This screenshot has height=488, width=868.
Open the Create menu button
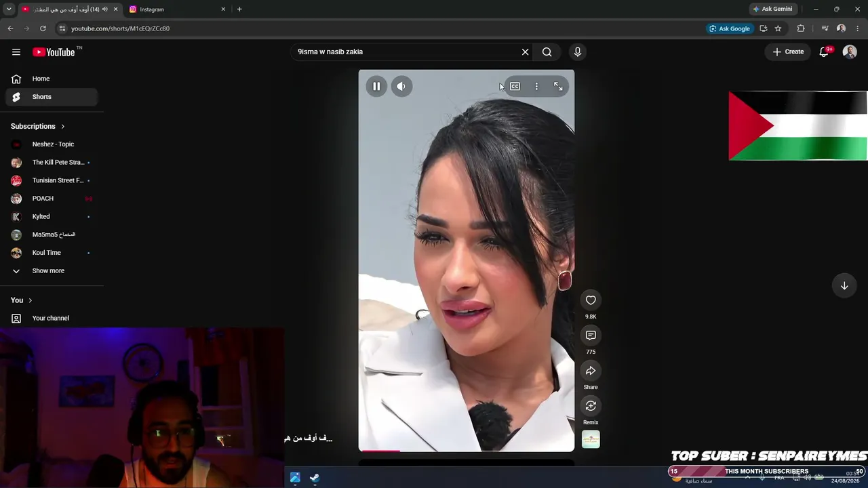(x=789, y=52)
